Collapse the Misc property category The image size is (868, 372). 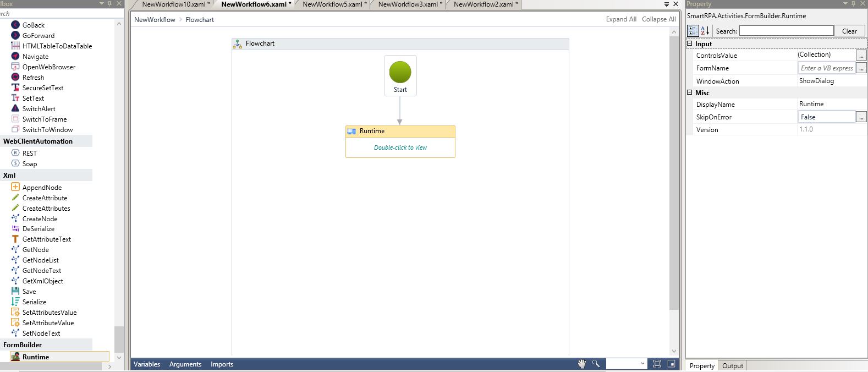[690, 92]
